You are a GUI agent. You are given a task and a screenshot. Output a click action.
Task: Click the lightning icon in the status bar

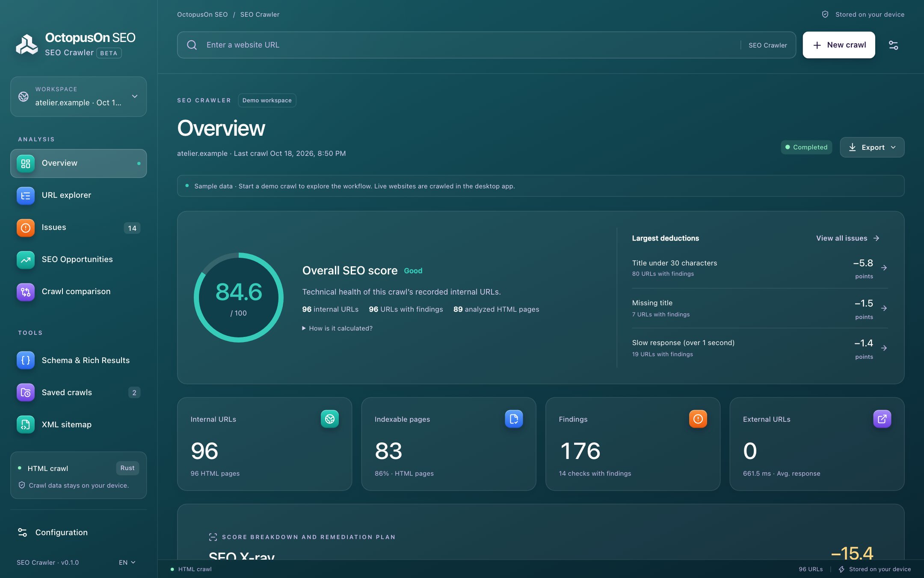tap(841, 569)
